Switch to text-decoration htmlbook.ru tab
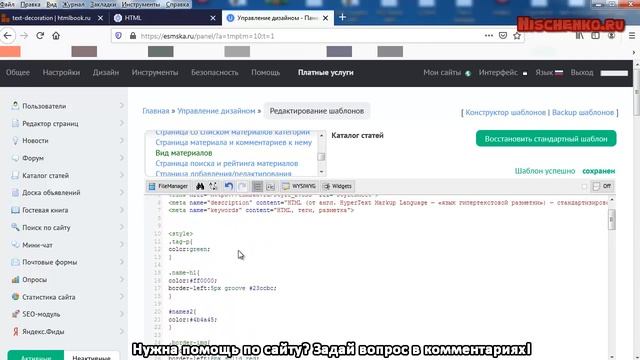640x360 pixels. [x=51, y=18]
